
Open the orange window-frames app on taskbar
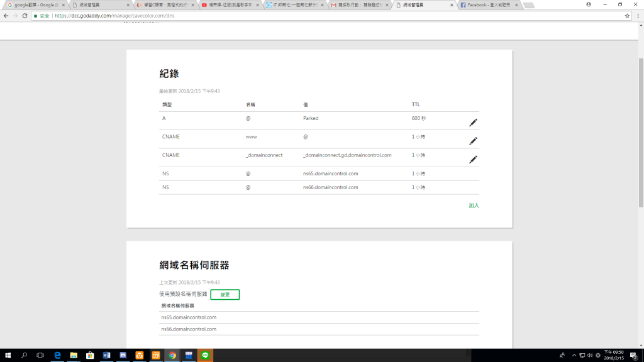[156, 356]
